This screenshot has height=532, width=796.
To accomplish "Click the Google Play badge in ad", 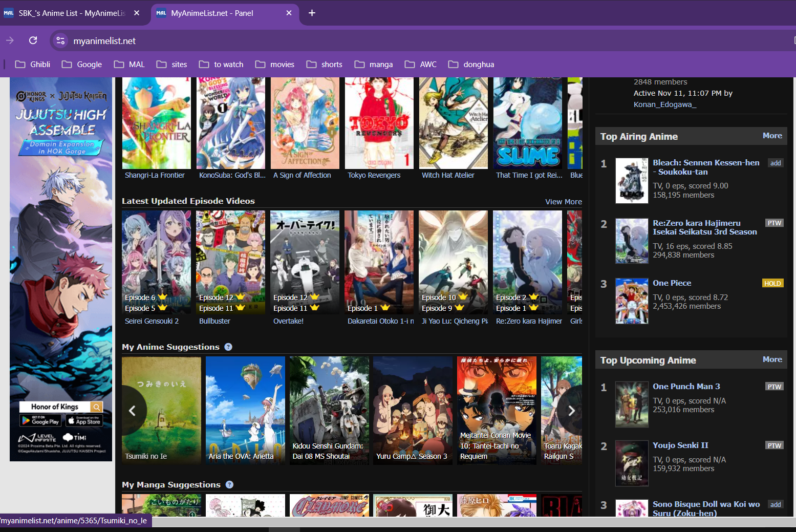I will pos(40,420).
